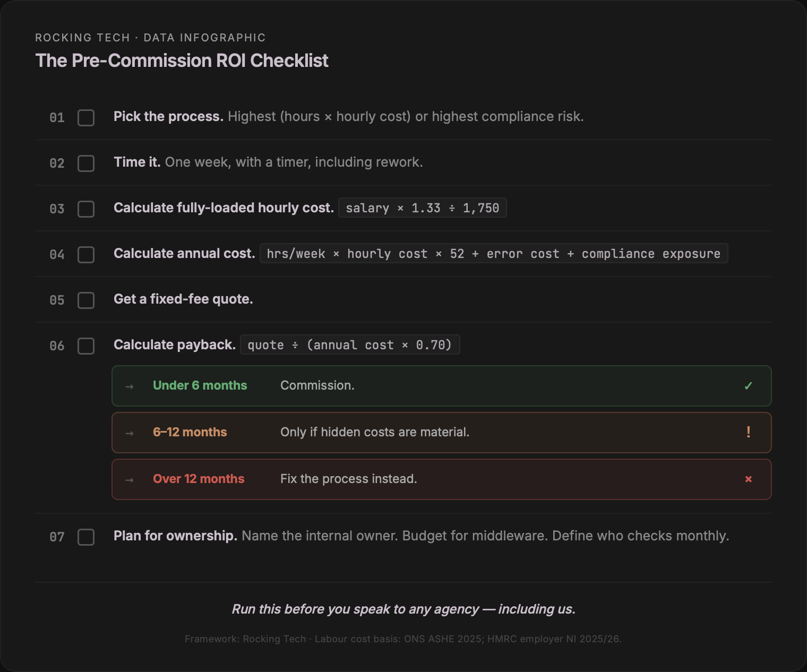Check the box for Get a fixed-fee quote
The width and height of the screenshot is (807, 672).
tap(85, 300)
